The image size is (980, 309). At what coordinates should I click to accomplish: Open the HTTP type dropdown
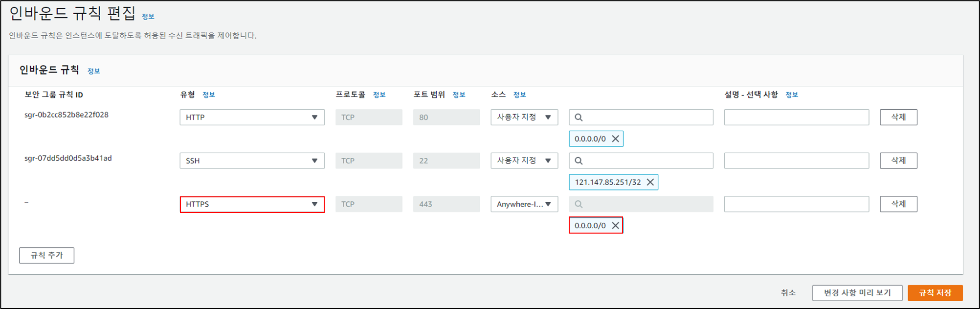click(252, 118)
